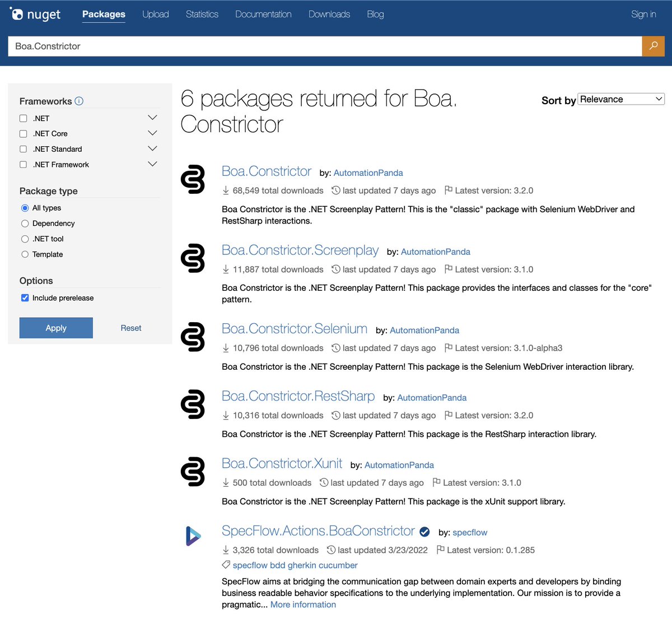Click the Boa.Constrictor.RestSharp package logo icon

click(193, 404)
